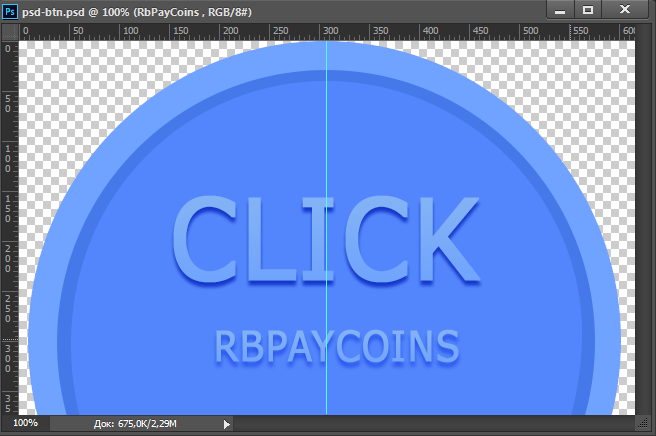The height and width of the screenshot is (436, 656).
Task: Click the horizontal scrollbar track
Action: pyautogui.click(x=430, y=424)
